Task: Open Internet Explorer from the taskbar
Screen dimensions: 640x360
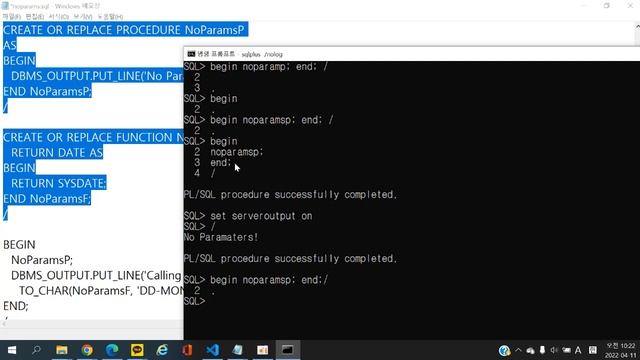Action: (x=162, y=350)
